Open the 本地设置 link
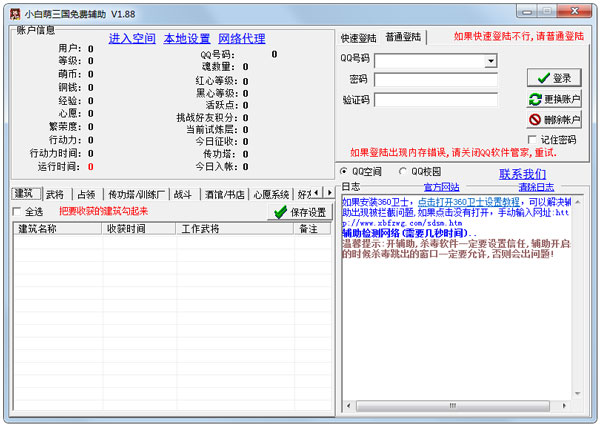Image resolution: width=600 pixels, height=426 pixels. pyautogui.click(x=187, y=39)
